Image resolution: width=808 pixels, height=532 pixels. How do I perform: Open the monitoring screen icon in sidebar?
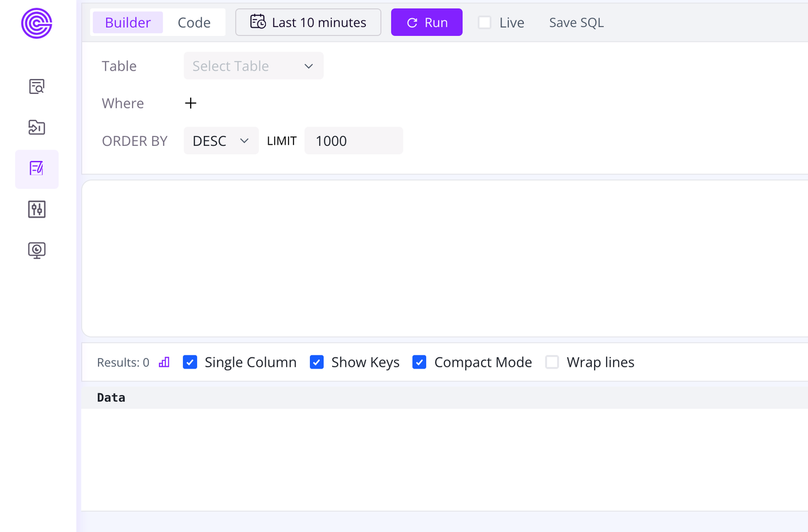36,249
